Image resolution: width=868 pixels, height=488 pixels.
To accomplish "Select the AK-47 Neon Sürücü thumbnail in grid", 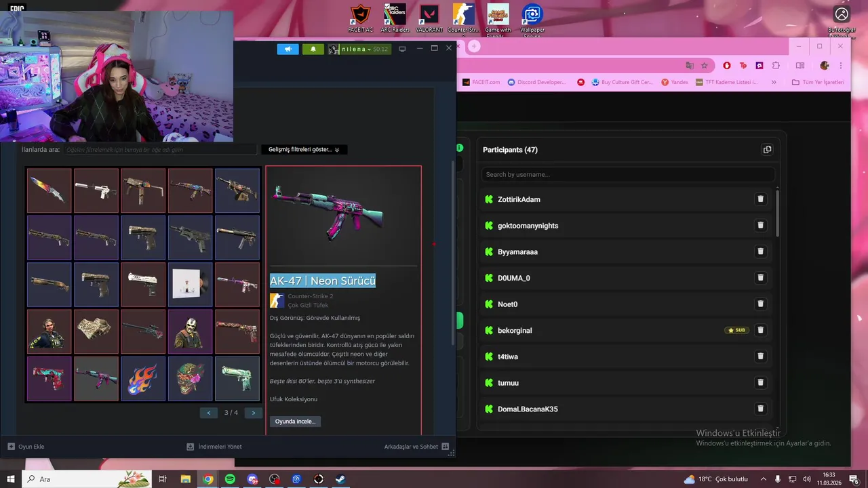I will tap(96, 378).
